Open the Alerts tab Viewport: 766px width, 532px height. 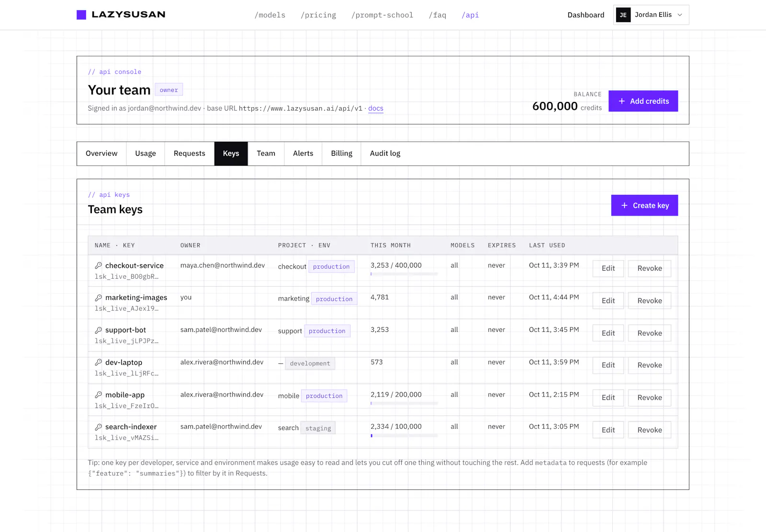click(x=303, y=153)
